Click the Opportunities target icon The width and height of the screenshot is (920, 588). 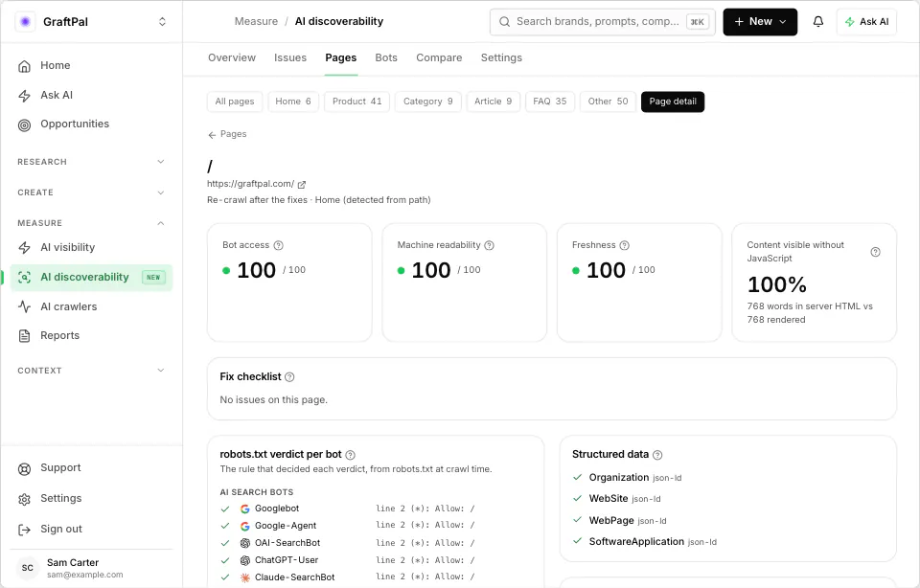click(24, 124)
